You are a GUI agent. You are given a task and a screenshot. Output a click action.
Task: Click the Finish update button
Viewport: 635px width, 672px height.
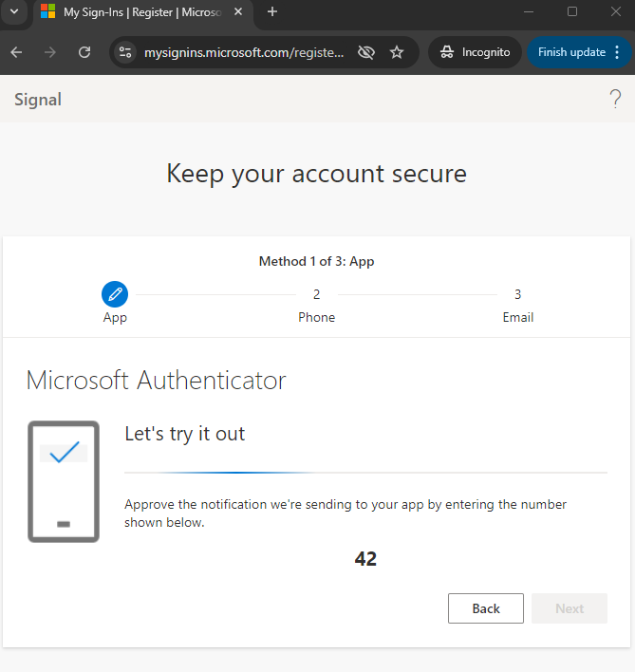[571, 52]
